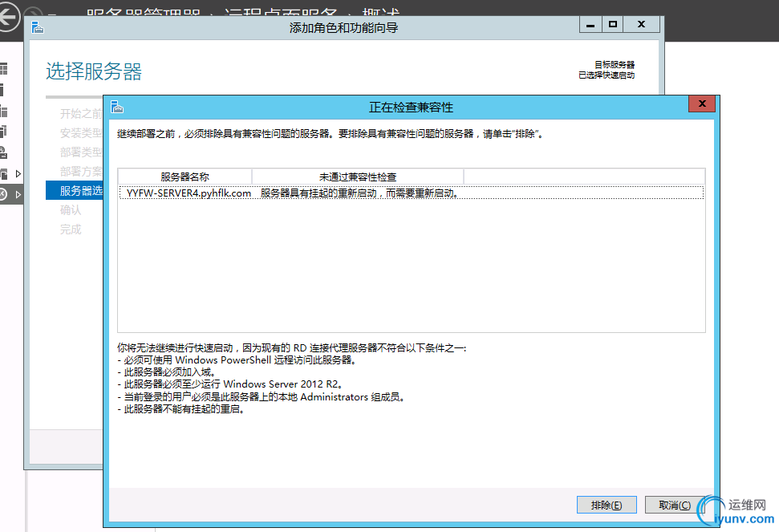779x532 pixels.
Task: Click the Windows PowerShell requirement line
Action: [237, 359]
